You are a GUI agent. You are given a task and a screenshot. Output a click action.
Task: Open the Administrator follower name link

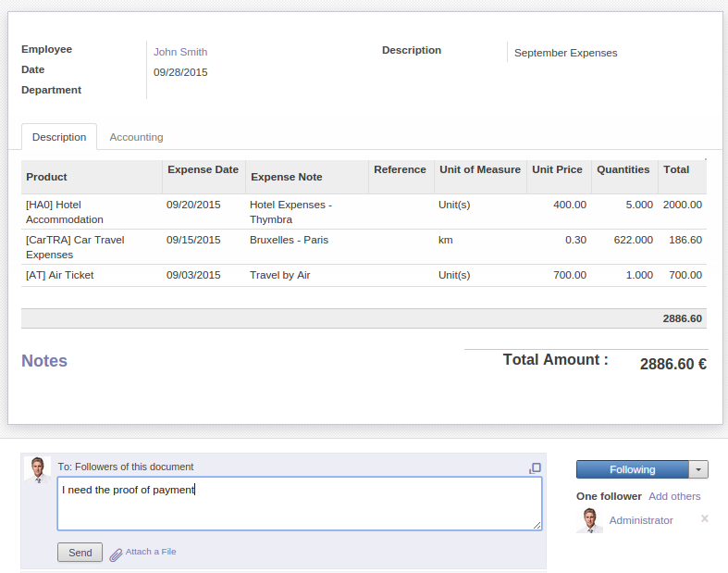pyautogui.click(x=641, y=520)
